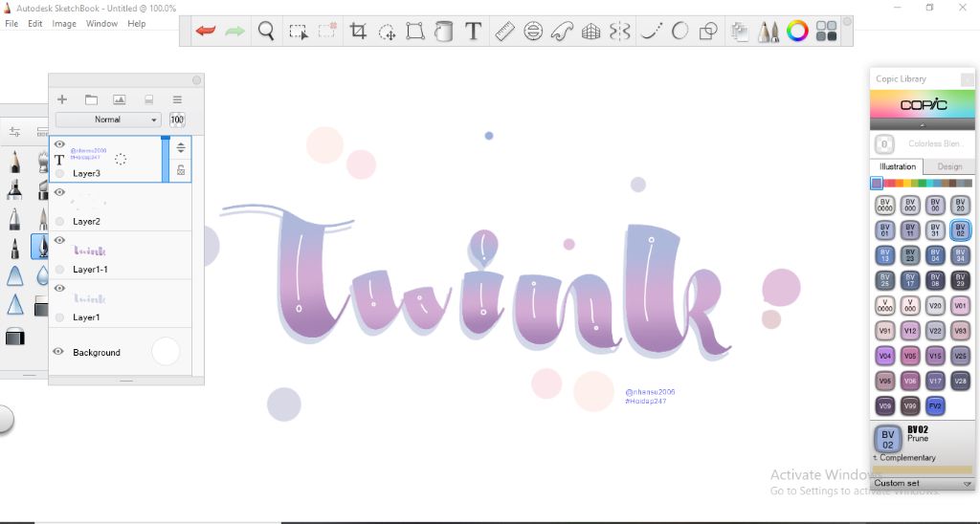Open the Layer Editor icon in toolbar
980x524 pixels.
click(740, 32)
